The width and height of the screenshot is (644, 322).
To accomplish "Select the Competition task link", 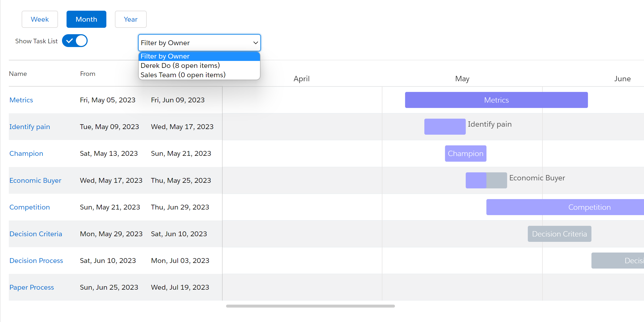I will pyautogui.click(x=29, y=207).
